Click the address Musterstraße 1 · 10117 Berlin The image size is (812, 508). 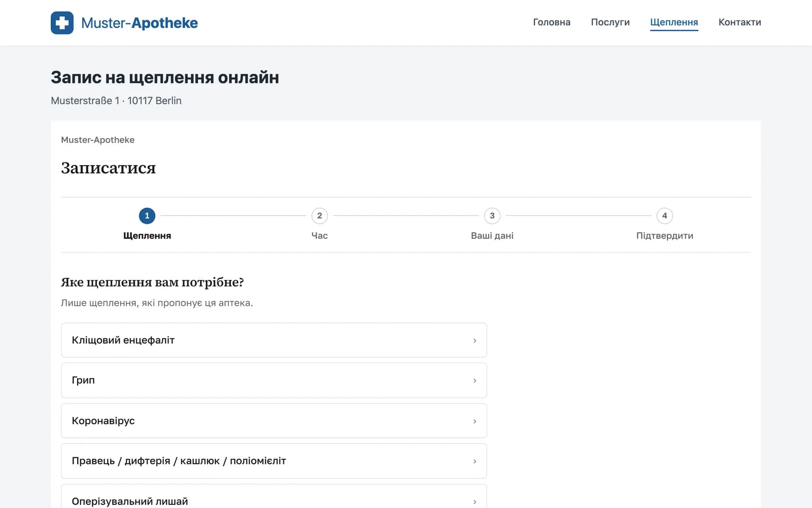(116, 101)
